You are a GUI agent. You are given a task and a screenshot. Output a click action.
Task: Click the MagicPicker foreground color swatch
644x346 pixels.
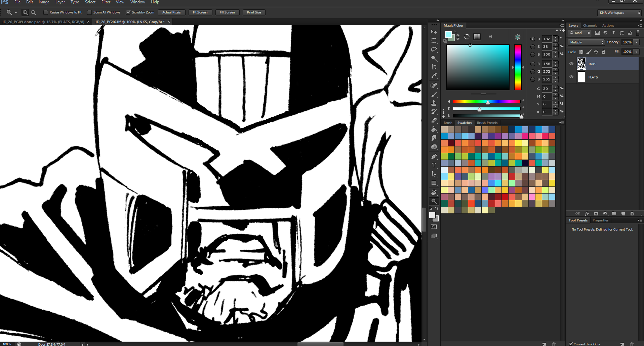(448, 35)
